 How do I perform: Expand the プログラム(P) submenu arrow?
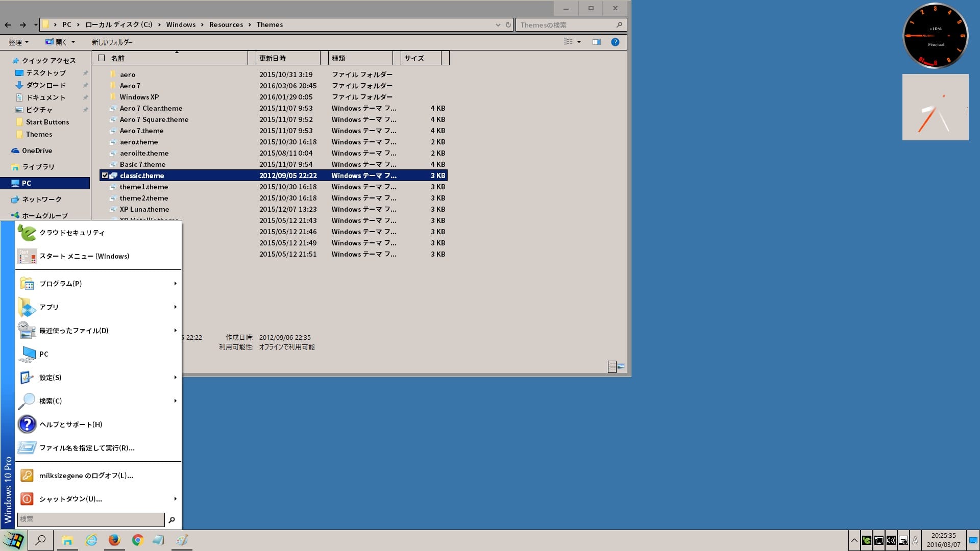point(174,283)
